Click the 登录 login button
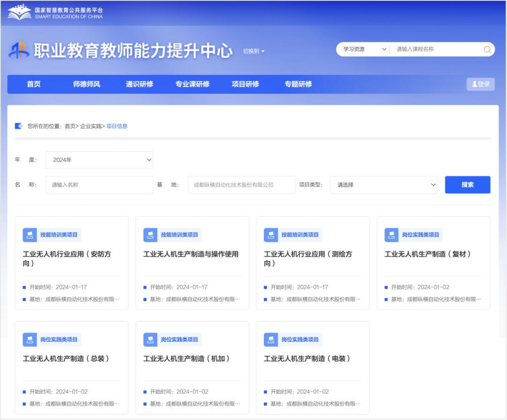 tap(480, 84)
